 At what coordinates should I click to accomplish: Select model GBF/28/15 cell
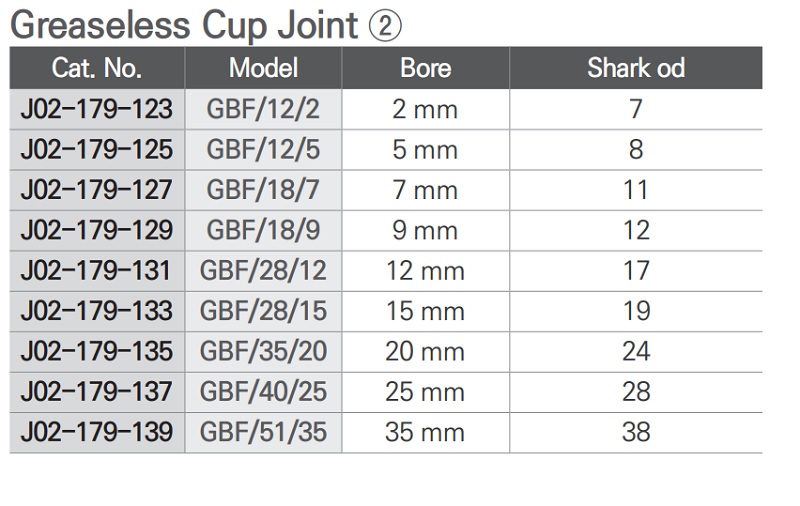pos(263,311)
